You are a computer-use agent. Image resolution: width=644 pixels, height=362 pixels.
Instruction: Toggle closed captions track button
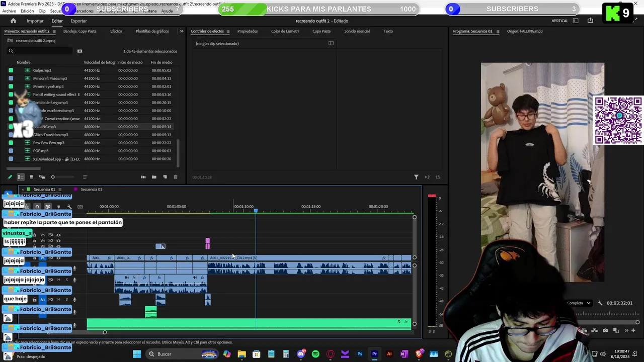(x=80, y=207)
